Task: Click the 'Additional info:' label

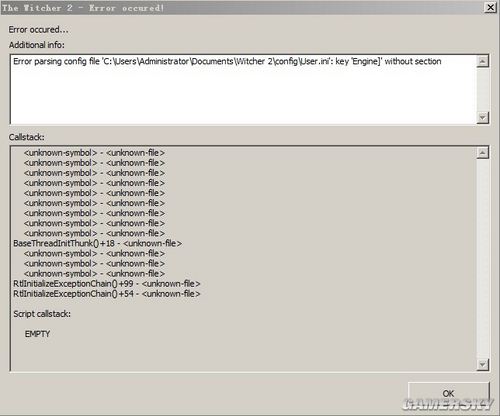Action: pyautogui.click(x=37, y=45)
